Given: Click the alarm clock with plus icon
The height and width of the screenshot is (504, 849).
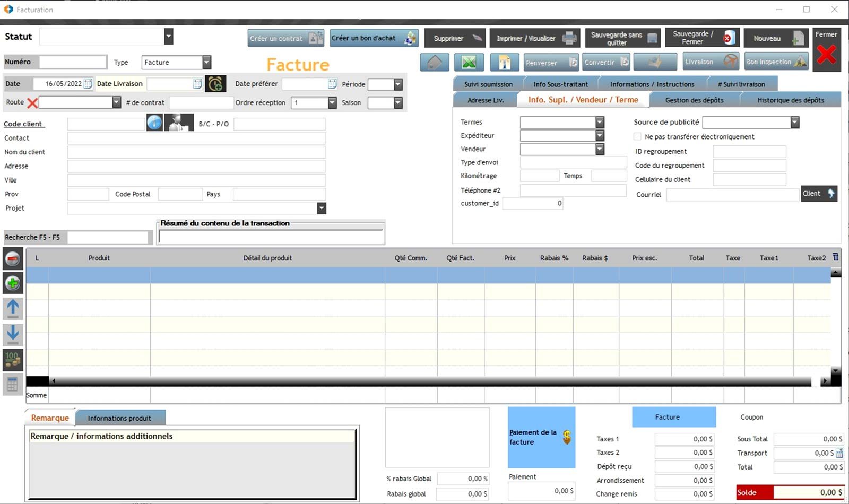Looking at the screenshot, I should point(215,84).
